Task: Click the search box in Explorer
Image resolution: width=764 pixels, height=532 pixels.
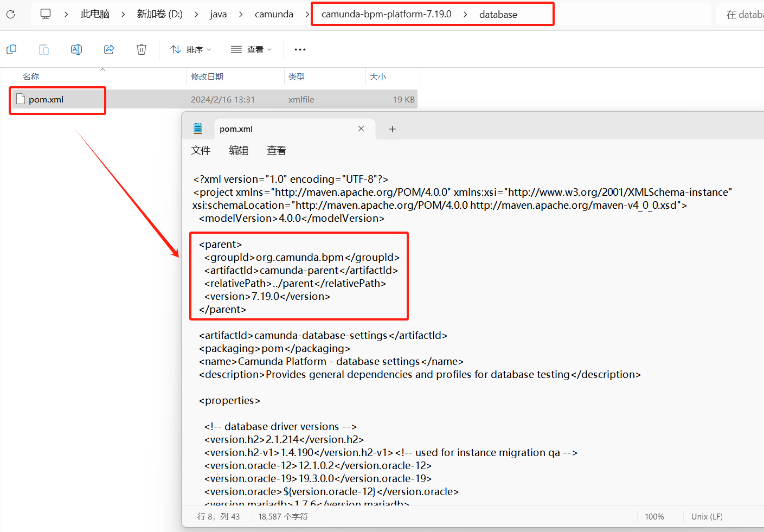Action: click(x=741, y=14)
